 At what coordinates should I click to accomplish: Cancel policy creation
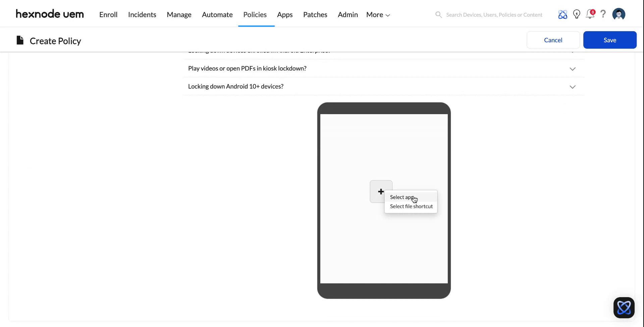coord(553,40)
